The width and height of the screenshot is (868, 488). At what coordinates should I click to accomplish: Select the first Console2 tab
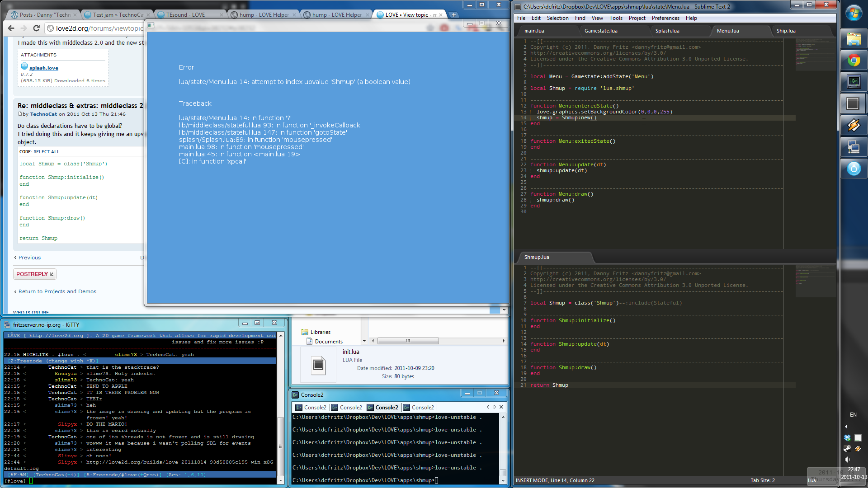(x=311, y=408)
